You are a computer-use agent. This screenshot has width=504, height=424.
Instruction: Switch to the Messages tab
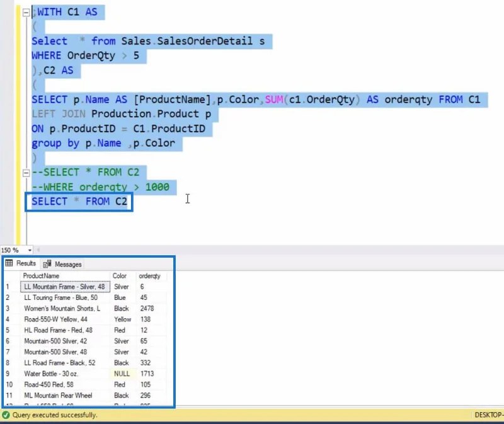pos(63,264)
